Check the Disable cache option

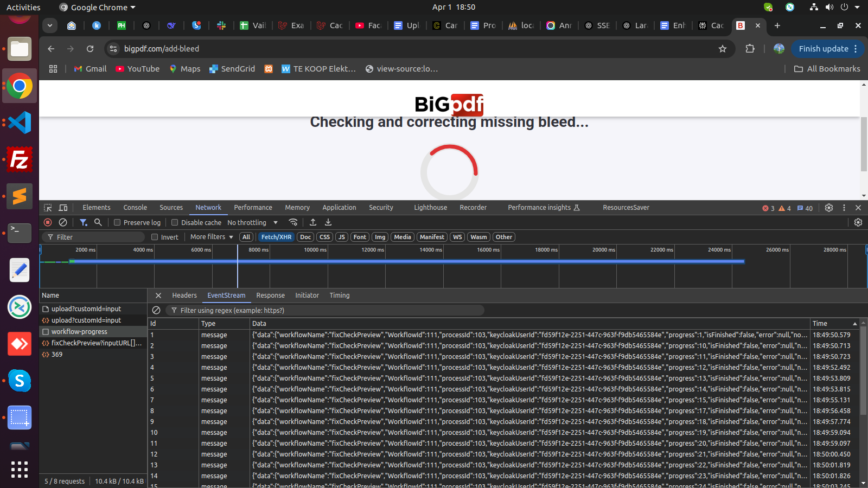pyautogui.click(x=175, y=222)
